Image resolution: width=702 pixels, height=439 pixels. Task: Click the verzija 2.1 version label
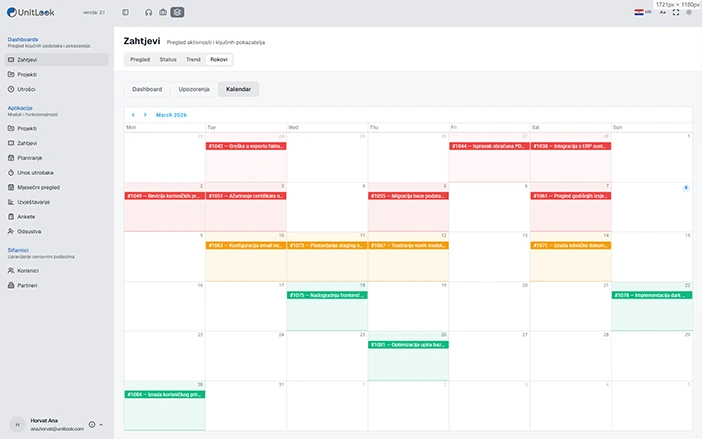coord(94,13)
